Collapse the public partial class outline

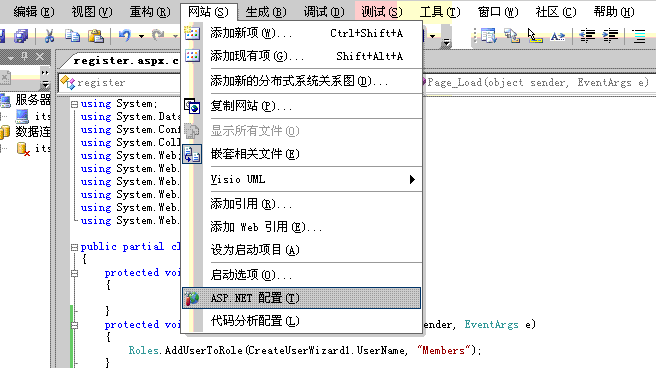[74, 247]
